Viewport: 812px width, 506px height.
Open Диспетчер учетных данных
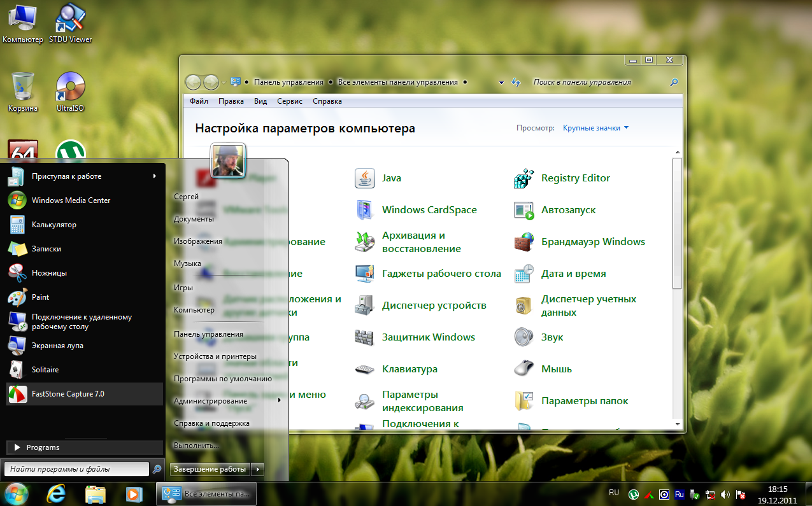pos(575,306)
